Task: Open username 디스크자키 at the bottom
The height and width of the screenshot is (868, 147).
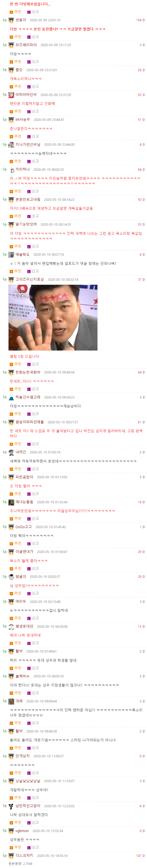Action: (24, 856)
